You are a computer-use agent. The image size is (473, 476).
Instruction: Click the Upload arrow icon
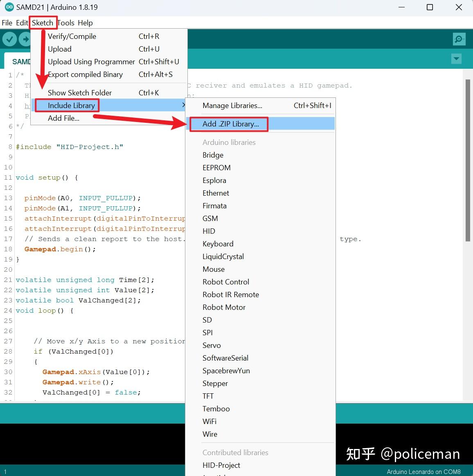point(25,39)
